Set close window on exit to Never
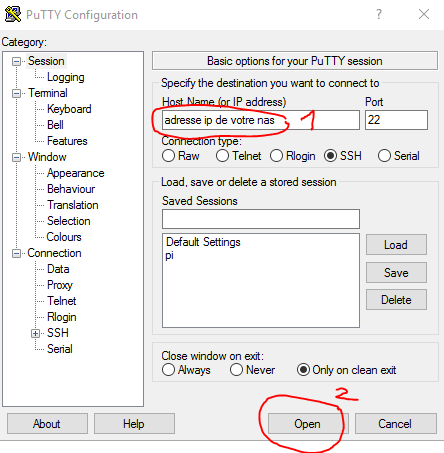The width and height of the screenshot is (444, 453). pos(236,370)
